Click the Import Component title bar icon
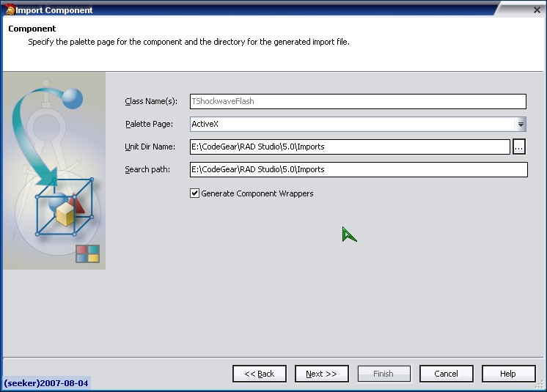Screen dimensions: 547x392 (10, 10)
